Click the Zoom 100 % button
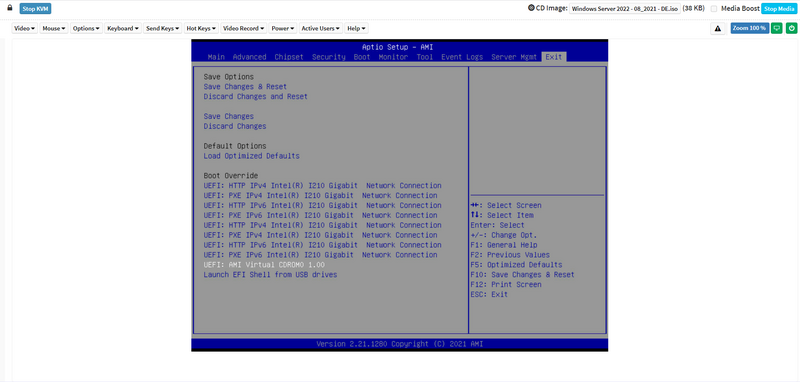 [x=749, y=29]
